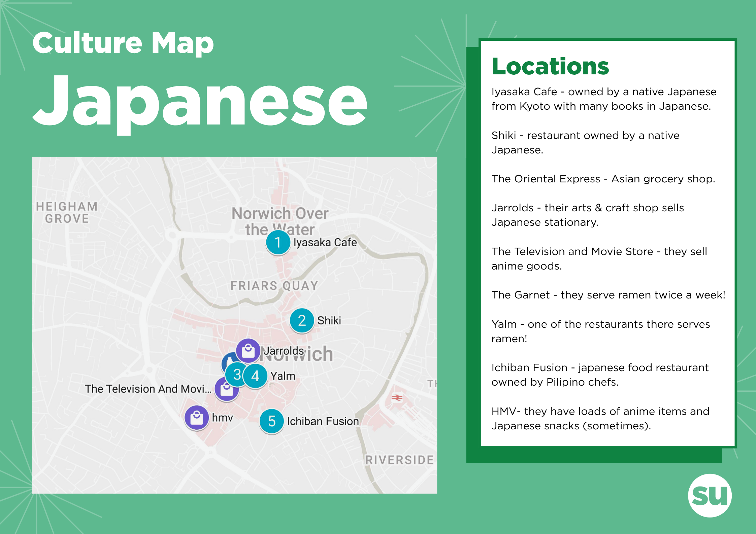The image size is (756, 534).
Task: Click the Culture Map title text
Action: click(123, 43)
